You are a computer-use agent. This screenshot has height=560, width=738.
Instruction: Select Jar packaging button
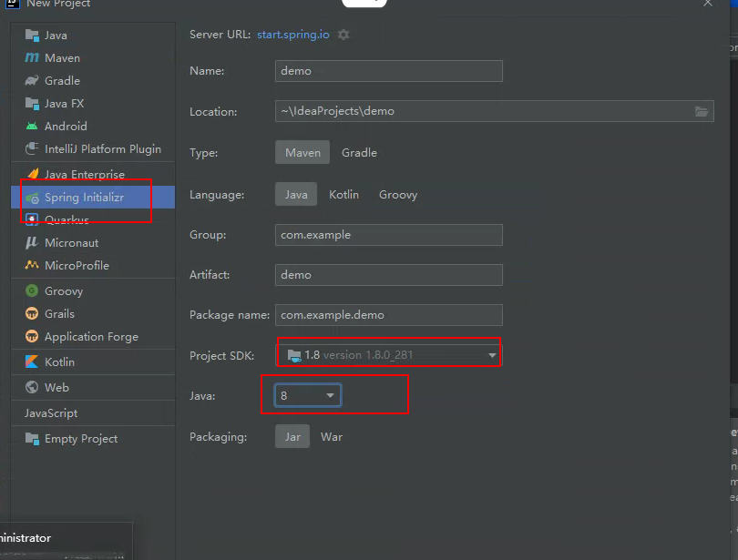tap(292, 437)
